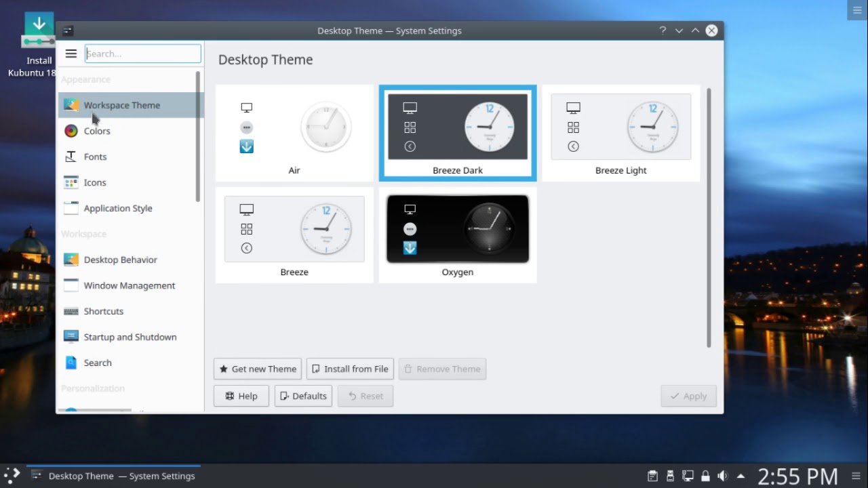Click the Fonts icon in sidebar
The width and height of the screenshot is (868, 488).
(71, 157)
